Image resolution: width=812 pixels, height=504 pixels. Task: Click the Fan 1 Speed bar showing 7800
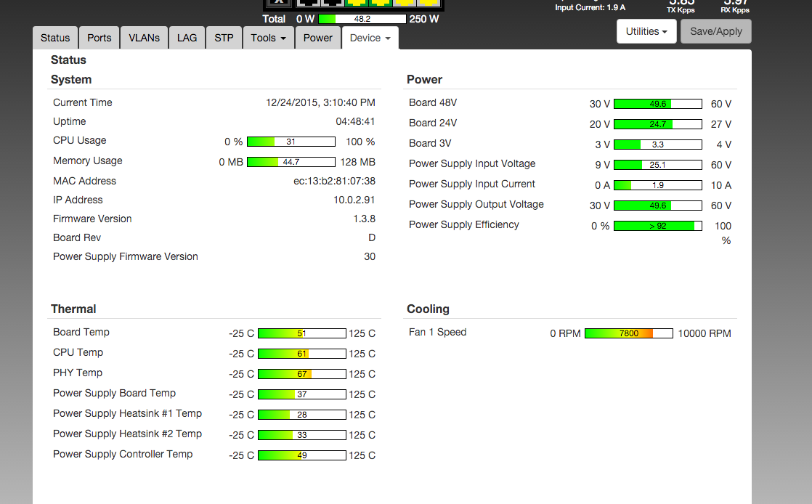[x=629, y=333]
